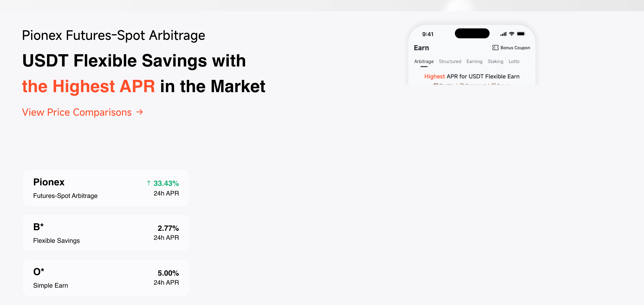The image size is (644, 305).
Task: Click the Earn heading in phone mockup
Action: [421, 48]
